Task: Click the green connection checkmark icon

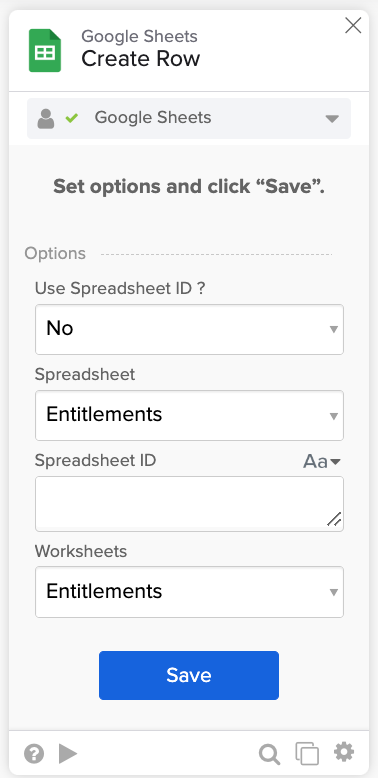Action: pos(72,118)
